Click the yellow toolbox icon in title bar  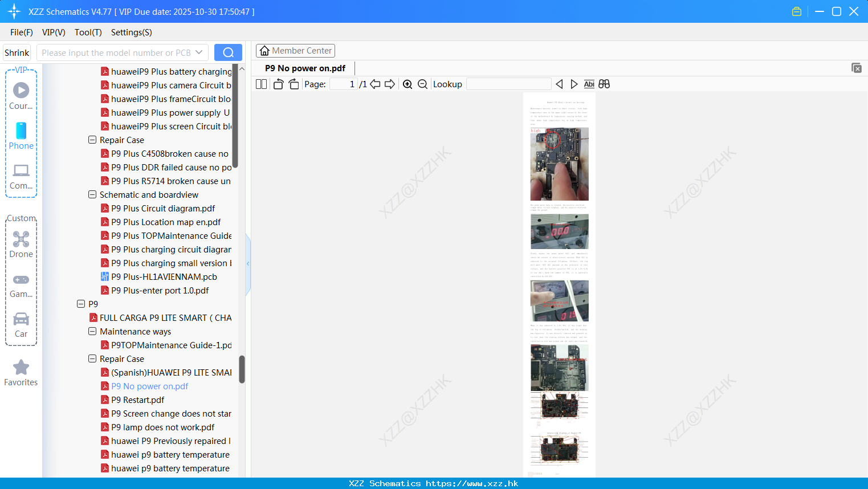[x=797, y=11]
